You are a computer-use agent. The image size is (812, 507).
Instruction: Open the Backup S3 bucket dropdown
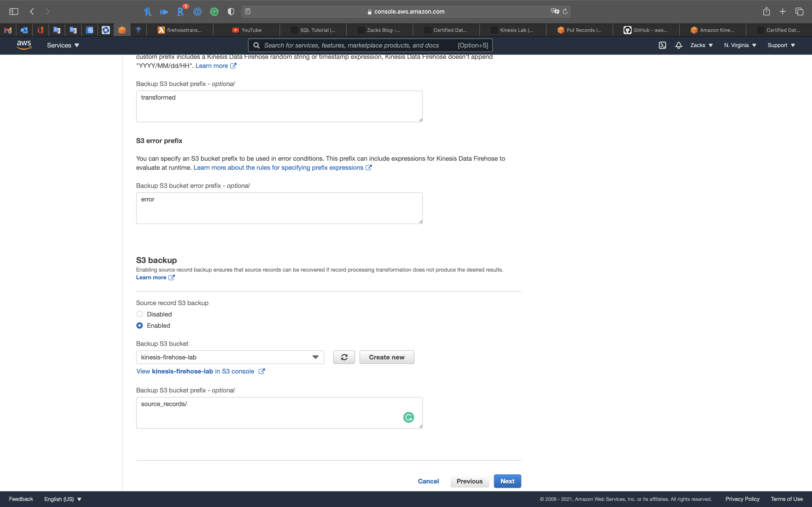coord(230,357)
